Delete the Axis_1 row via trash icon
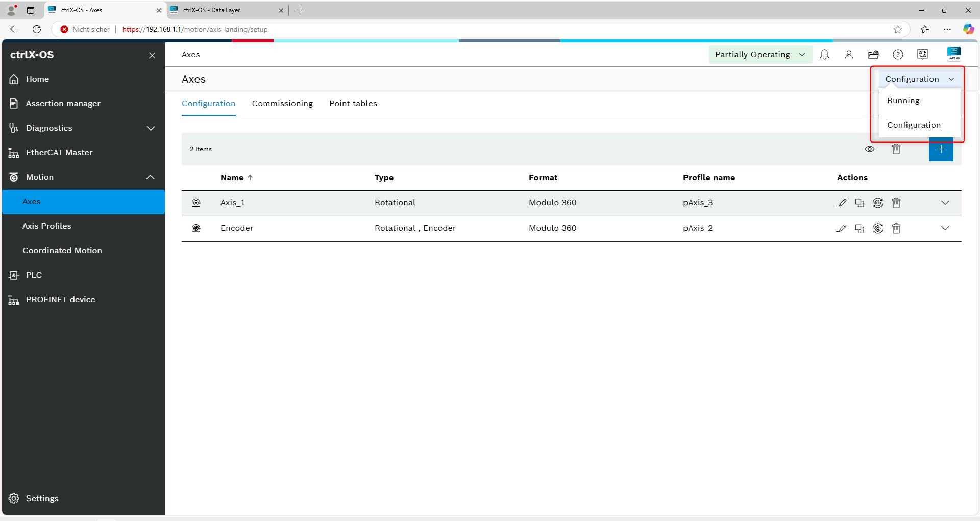Viewport: 980px width, 521px height. pyautogui.click(x=896, y=203)
